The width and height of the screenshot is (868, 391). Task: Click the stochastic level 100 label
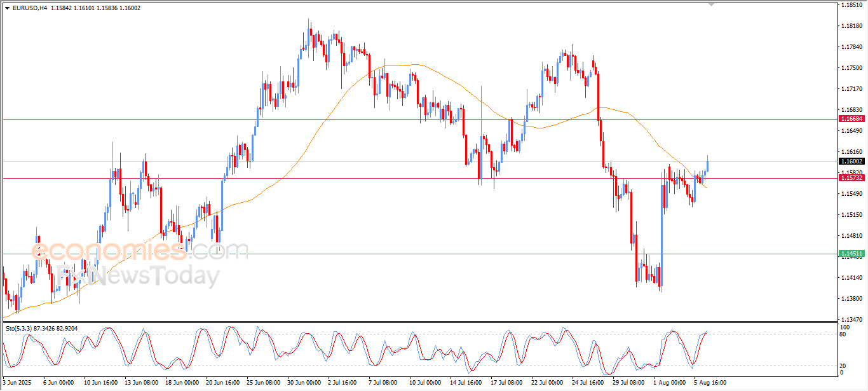[846, 327]
